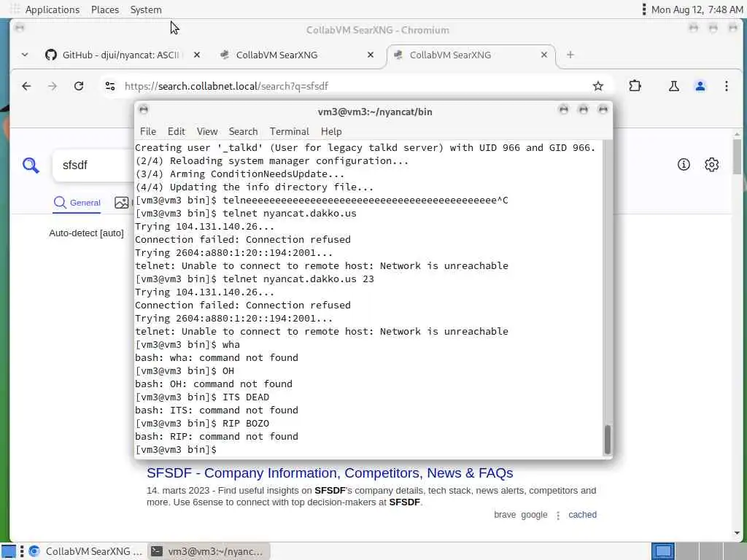Click the forward navigation arrow

(x=53, y=86)
